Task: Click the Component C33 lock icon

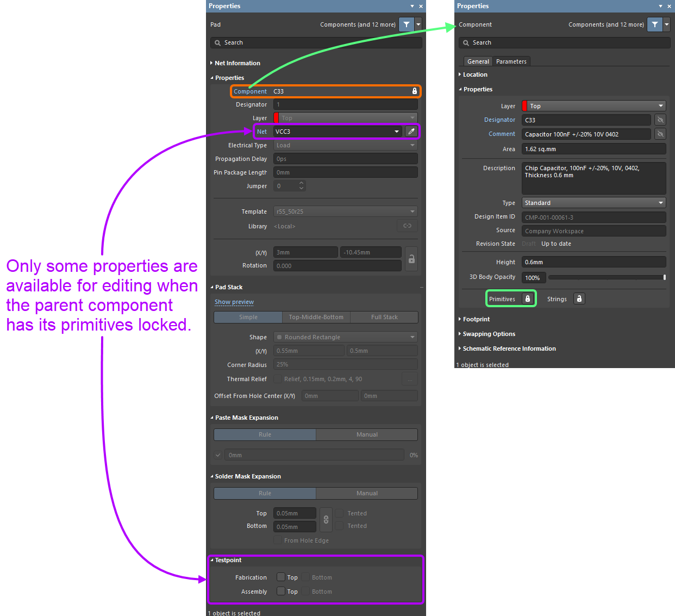Action: click(x=414, y=91)
